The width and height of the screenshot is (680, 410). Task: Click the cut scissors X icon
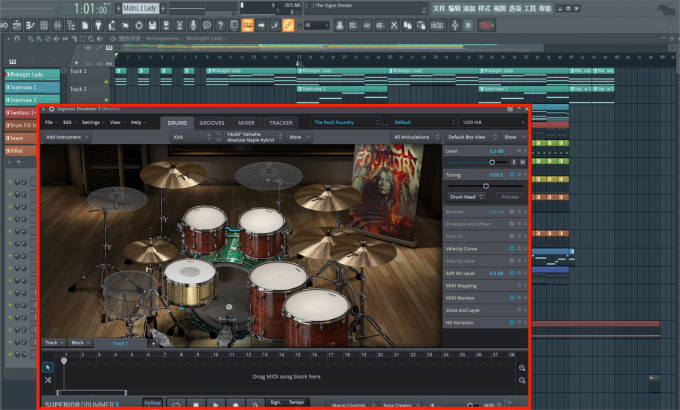pos(394,26)
